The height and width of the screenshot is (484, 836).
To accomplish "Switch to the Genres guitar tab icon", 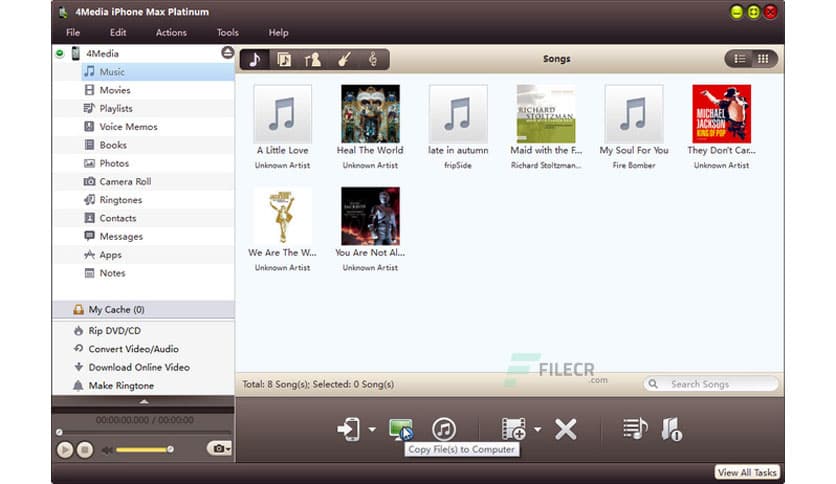I will coord(343,59).
